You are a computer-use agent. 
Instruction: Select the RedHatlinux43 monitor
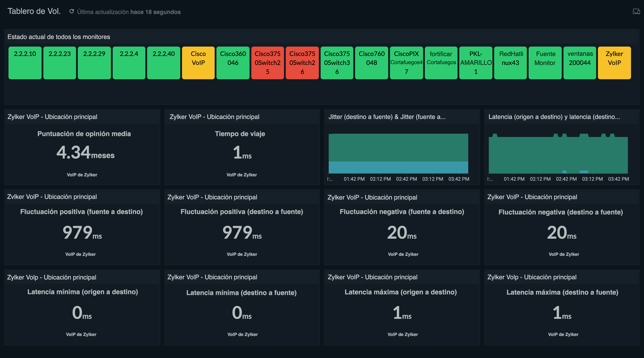pyautogui.click(x=510, y=63)
